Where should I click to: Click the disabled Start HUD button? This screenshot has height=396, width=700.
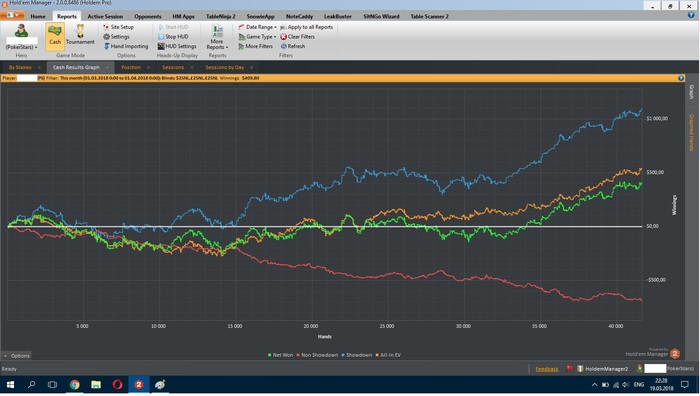[x=173, y=27]
